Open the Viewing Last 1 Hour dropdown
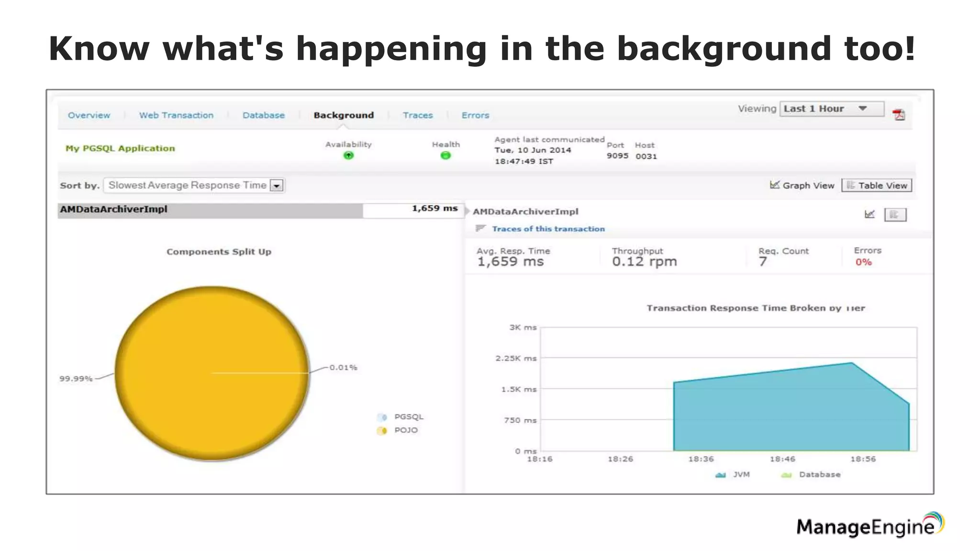This screenshot has width=980, height=551. (x=831, y=109)
